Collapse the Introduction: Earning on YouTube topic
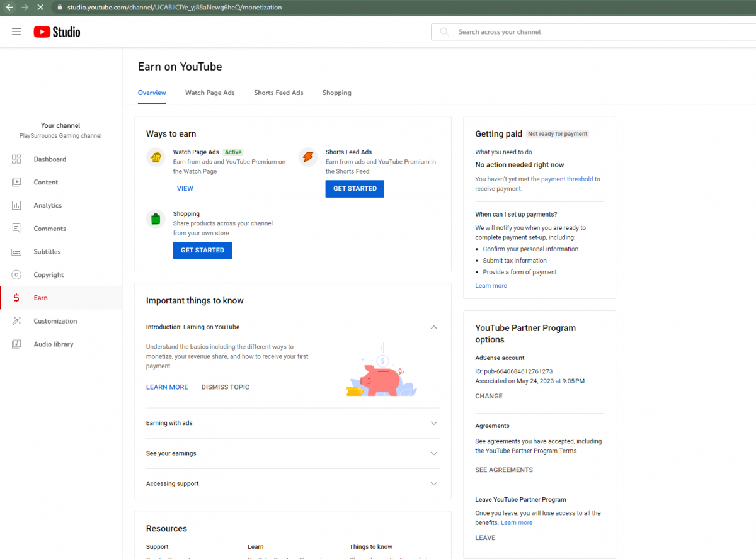The image size is (756, 559). 433,327
